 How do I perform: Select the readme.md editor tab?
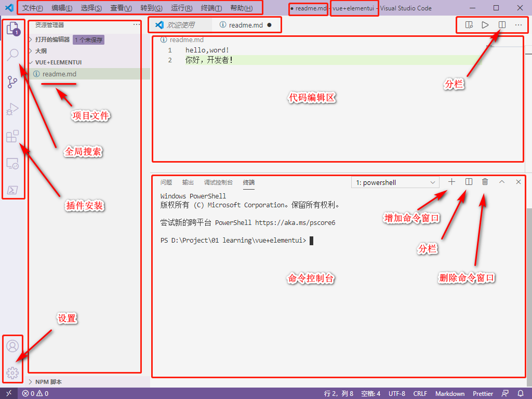246,25
